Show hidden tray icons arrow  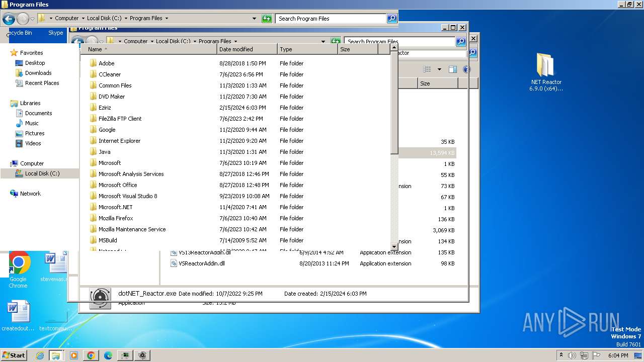click(x=561, y=355)
